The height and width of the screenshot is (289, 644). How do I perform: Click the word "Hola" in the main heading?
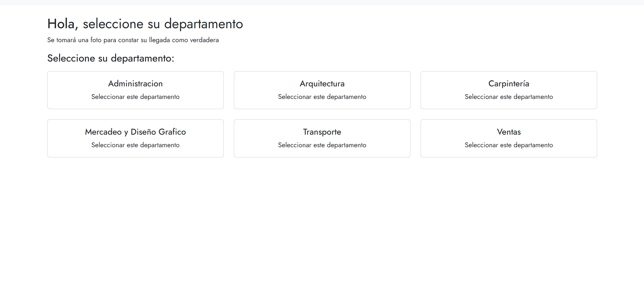(x=61, y=24)
